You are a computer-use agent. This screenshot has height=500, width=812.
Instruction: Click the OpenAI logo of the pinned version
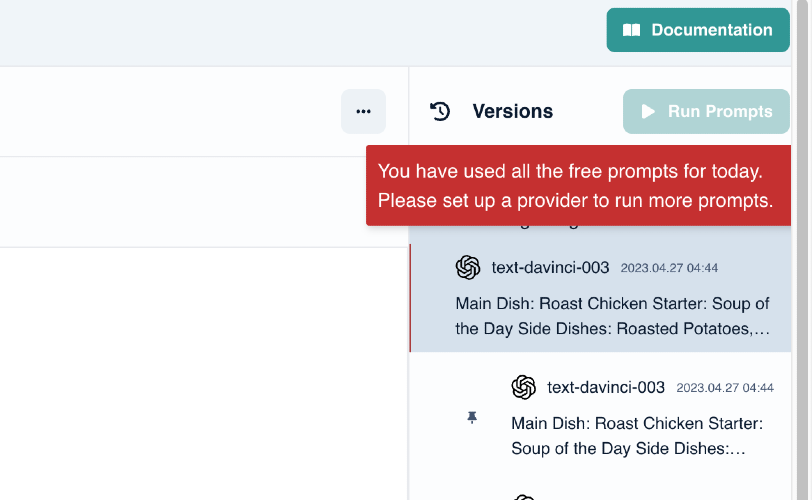click(x=524, y=387)
